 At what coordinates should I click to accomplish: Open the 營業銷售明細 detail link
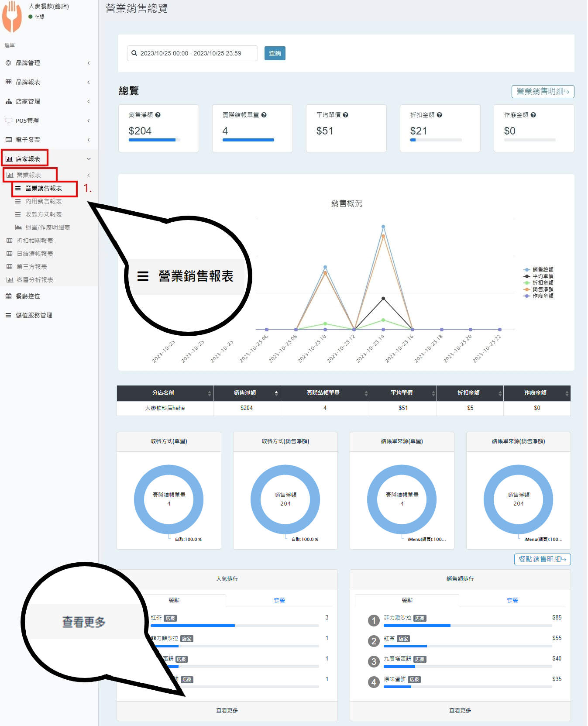[x=543, y=92]
